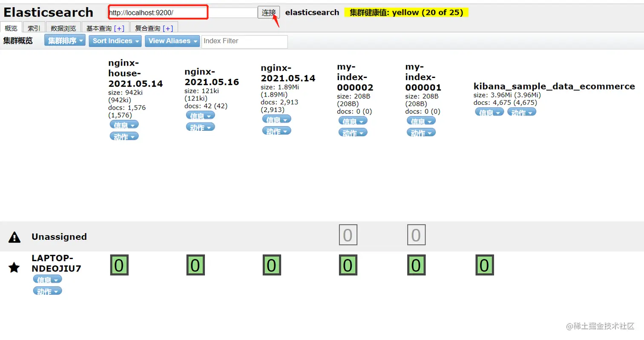Click into the Index Filter box
The height and width of the screenshot is (340, 644).
point(244,41)
